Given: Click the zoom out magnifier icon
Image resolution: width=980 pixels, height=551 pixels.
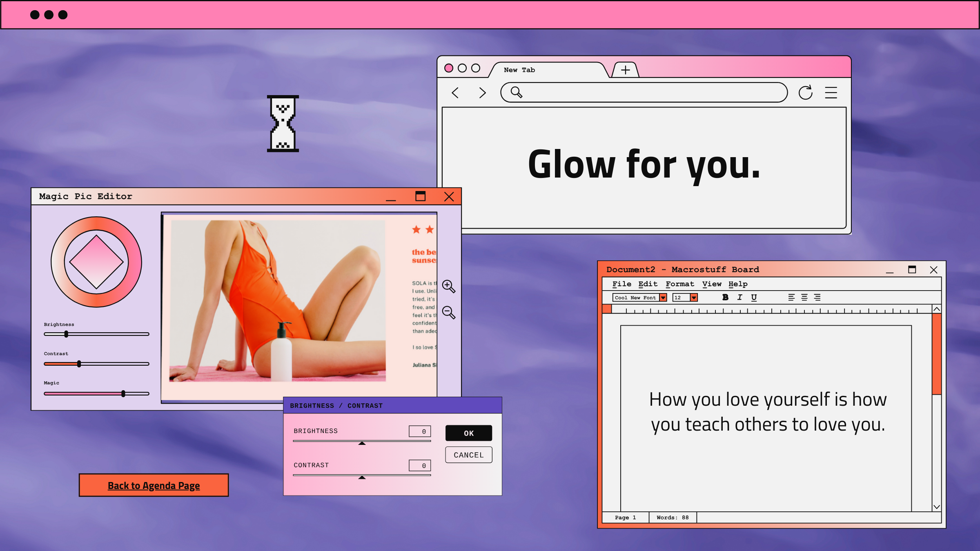Looking at the screenshot, I should point(448,313).
